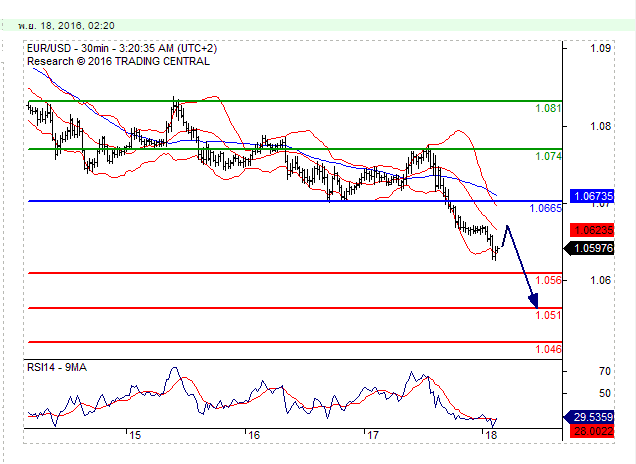Image resolution: width=636 pixels, height=464 pixels.
Task: Click the RSI 50 axis label
Action: [x=605, y=393]
